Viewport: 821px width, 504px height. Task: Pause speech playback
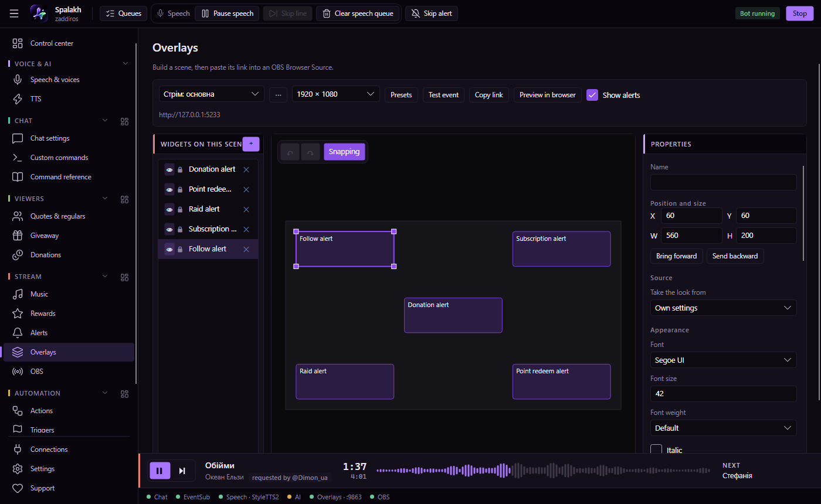click(x=228, y=13)
